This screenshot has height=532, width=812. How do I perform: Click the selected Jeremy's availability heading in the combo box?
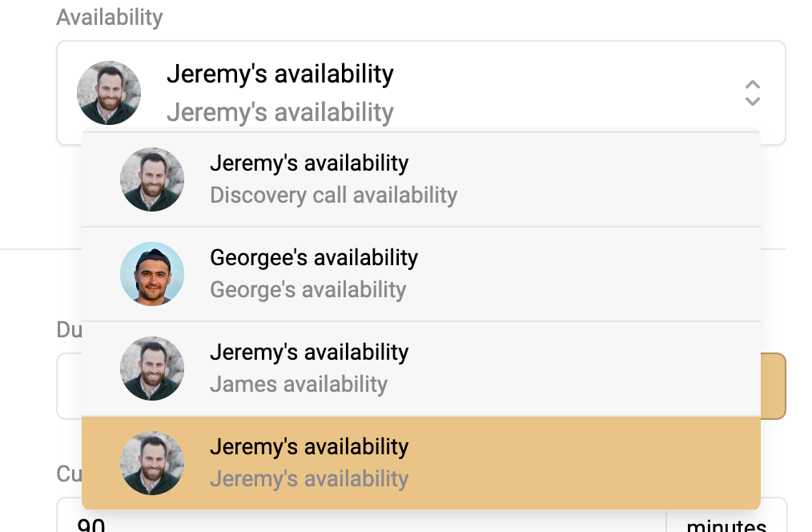(x=280, y=74)
